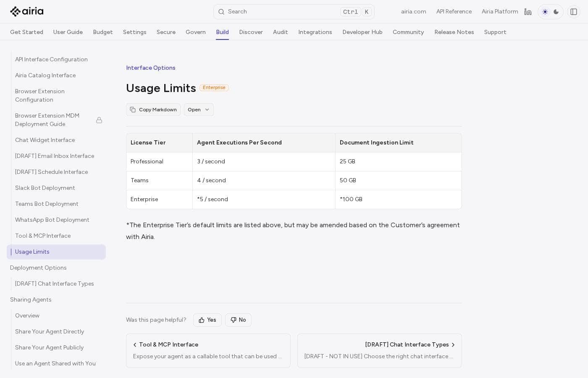Go to next page [DRAFT] Chat Interface Types card
The image size is (588, 378).
(x=380, y=351)
